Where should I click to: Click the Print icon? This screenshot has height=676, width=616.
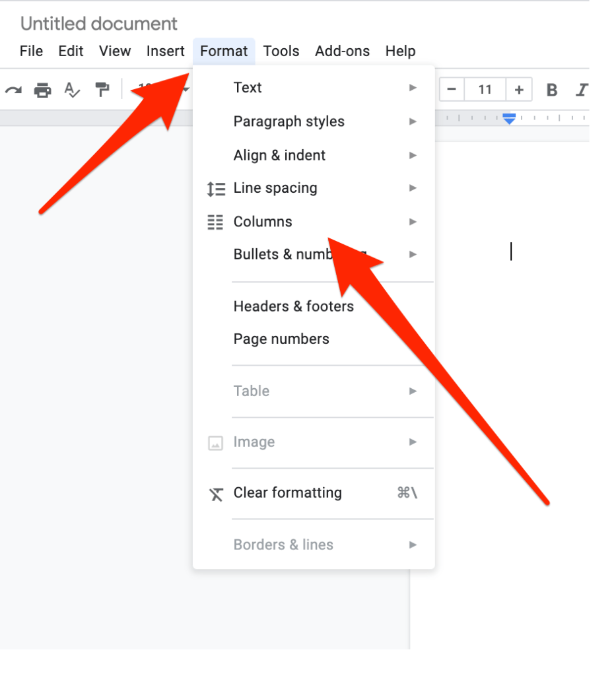[42, 90]
